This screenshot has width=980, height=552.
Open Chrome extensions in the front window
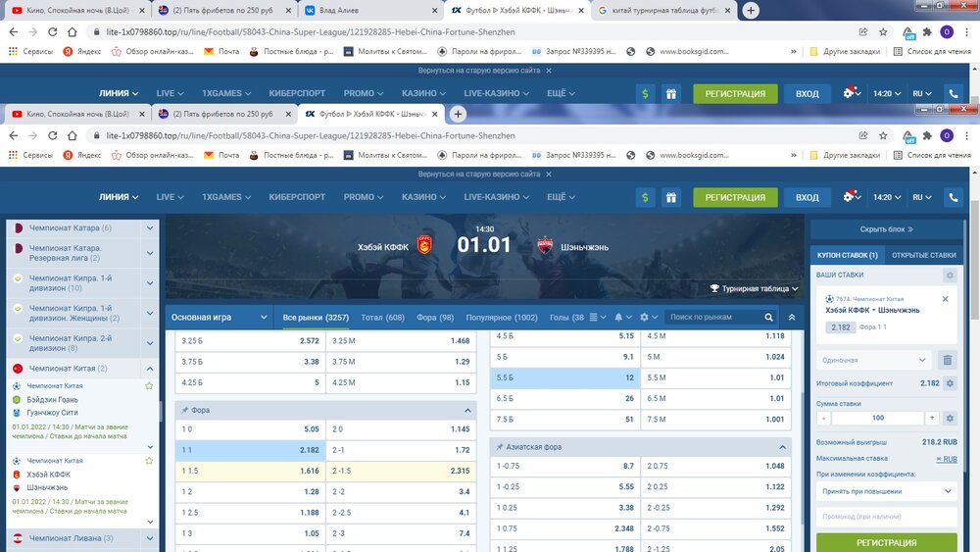927,135
